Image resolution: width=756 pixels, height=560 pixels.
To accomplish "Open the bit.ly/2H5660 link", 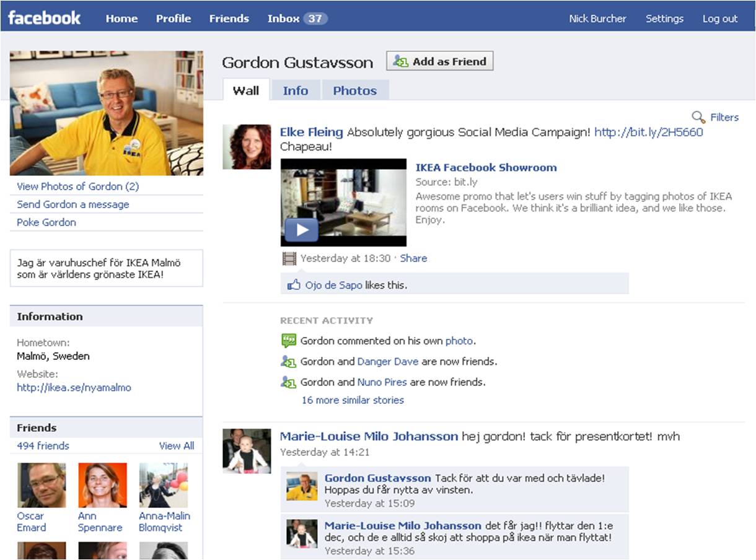I will [x=648, y=132].
